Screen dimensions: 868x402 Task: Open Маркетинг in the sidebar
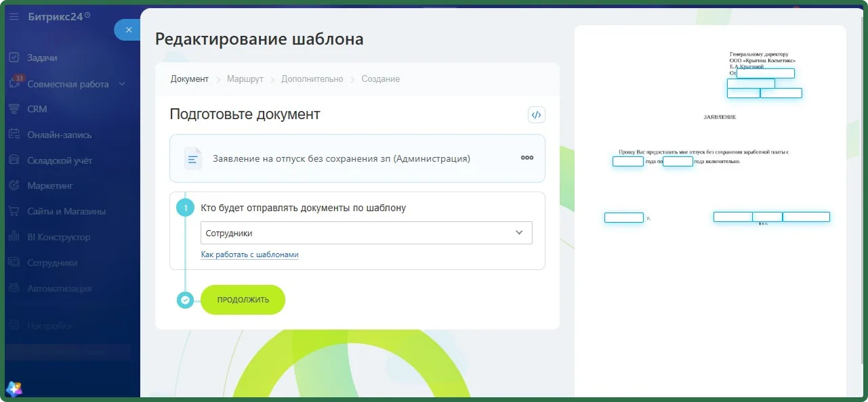tap(50, 185)
